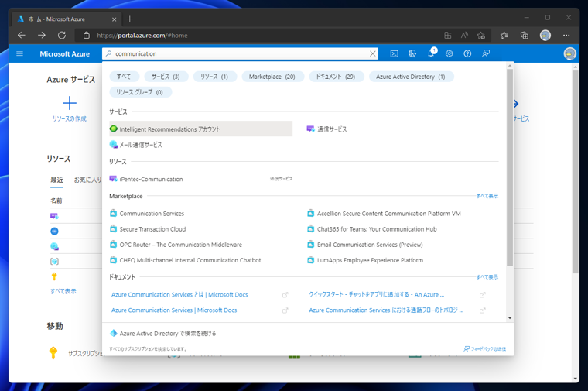Open the クイックスタート チャット docs link

click(377, 294)
